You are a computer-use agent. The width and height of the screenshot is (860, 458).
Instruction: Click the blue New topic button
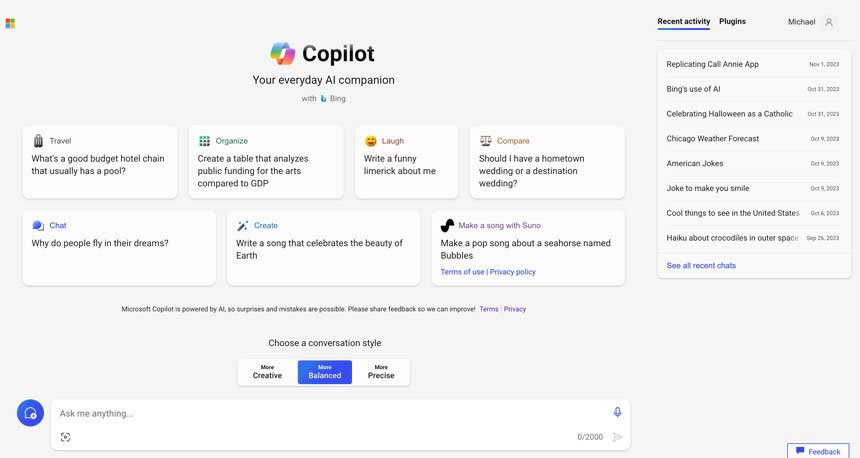point(30,412)
